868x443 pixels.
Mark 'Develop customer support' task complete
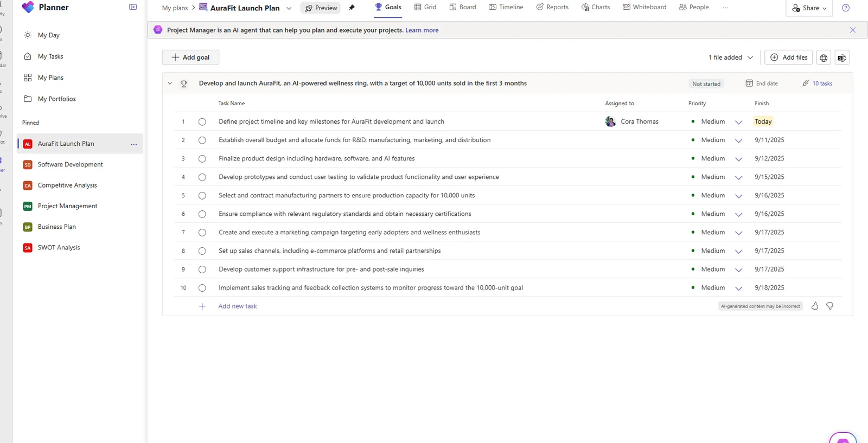pos(202,269)
